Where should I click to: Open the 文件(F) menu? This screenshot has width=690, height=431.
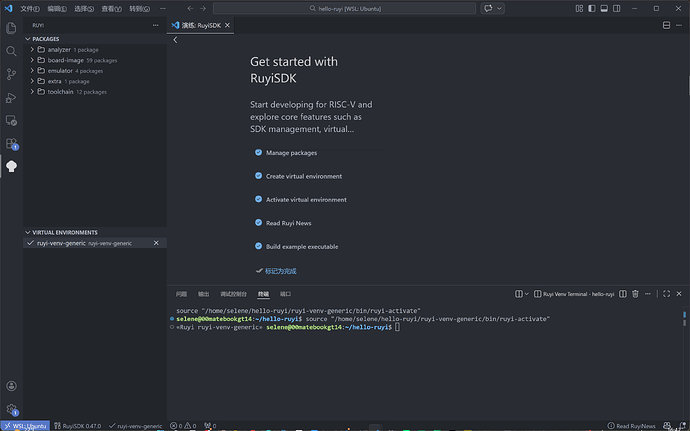(30, 8)
